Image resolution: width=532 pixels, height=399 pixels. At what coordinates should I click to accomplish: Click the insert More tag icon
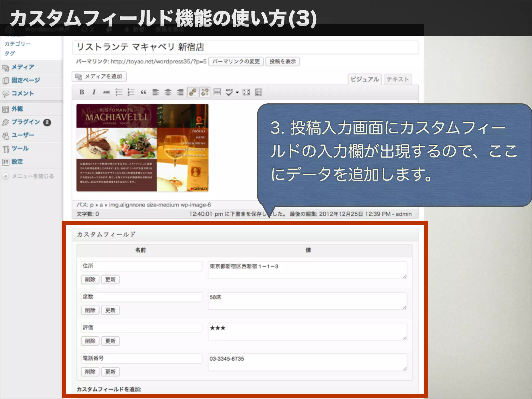click(217, 92)
